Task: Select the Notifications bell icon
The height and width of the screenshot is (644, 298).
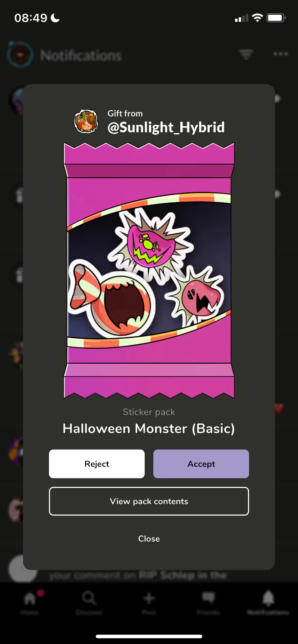Action: point(268,602)
